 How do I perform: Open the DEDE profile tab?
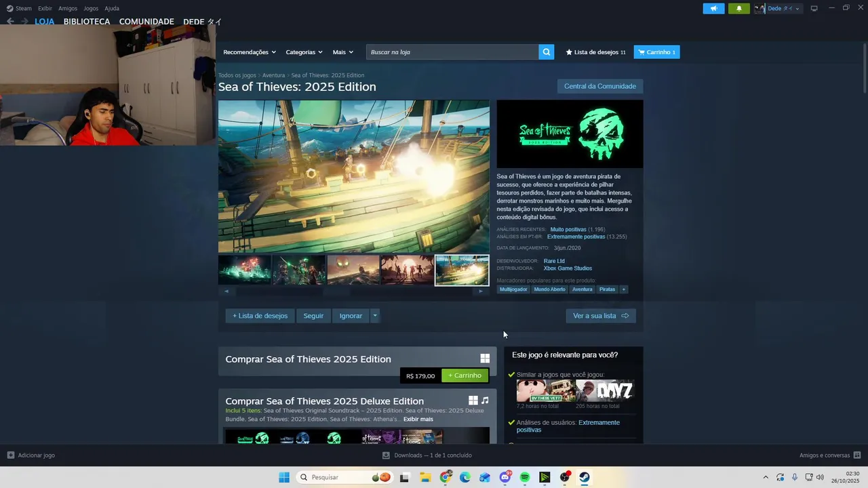(203, 22)
